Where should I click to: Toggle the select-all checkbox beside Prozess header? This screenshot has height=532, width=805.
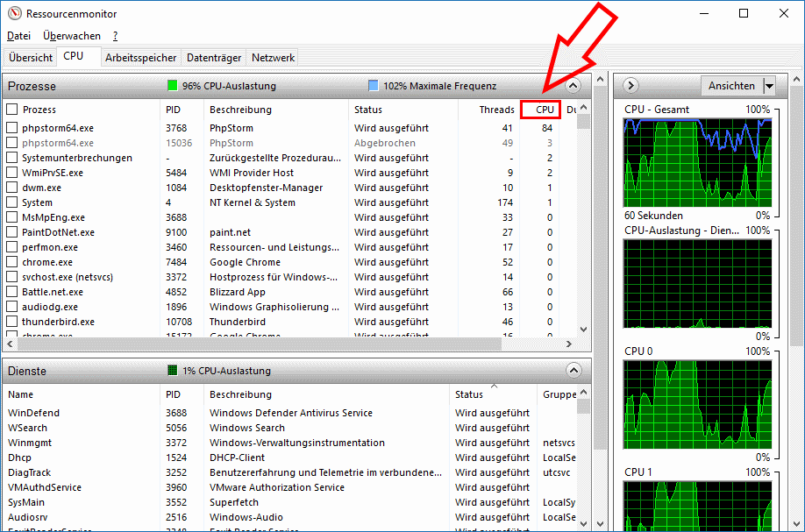[x=12, y=110]
